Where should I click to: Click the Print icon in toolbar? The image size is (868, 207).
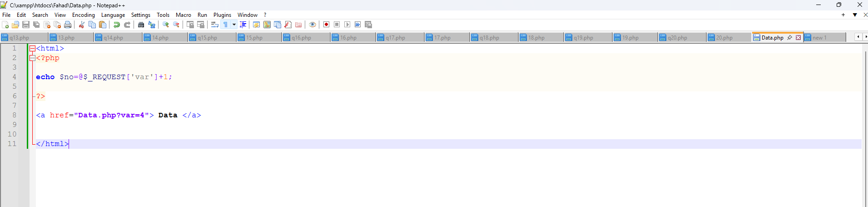pos(68,25)
